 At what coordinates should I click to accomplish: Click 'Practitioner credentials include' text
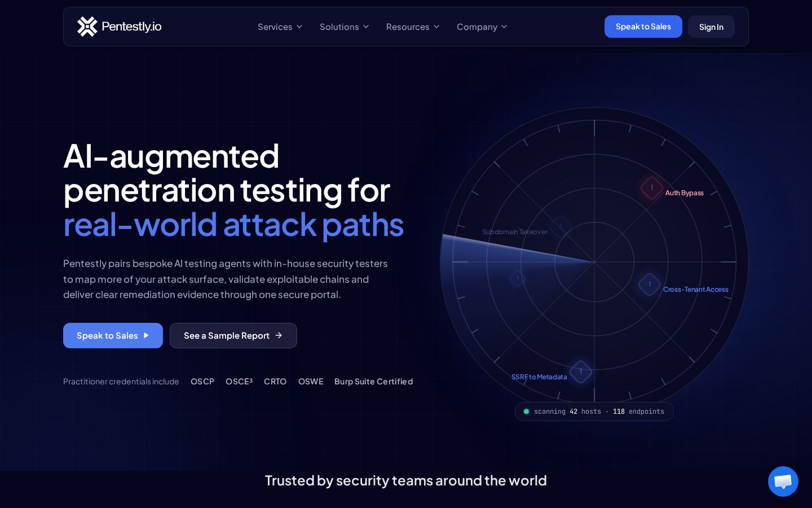tap(121, 382)
